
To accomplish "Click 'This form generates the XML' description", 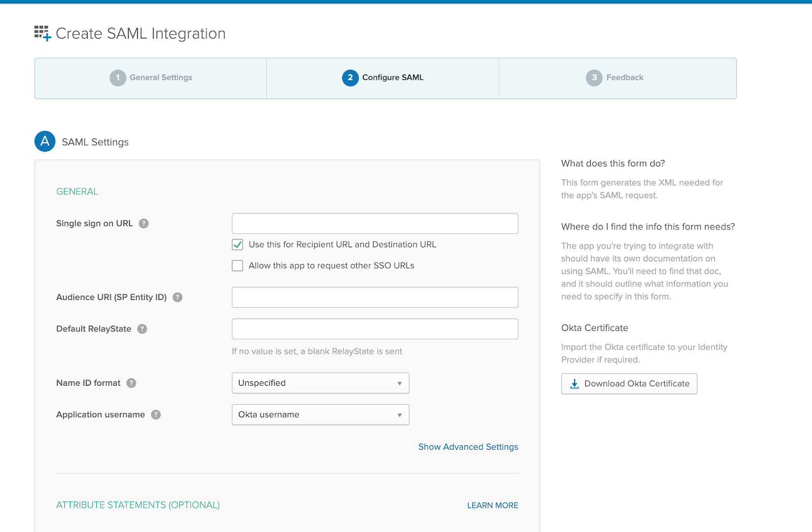I will tap(642, 189).
